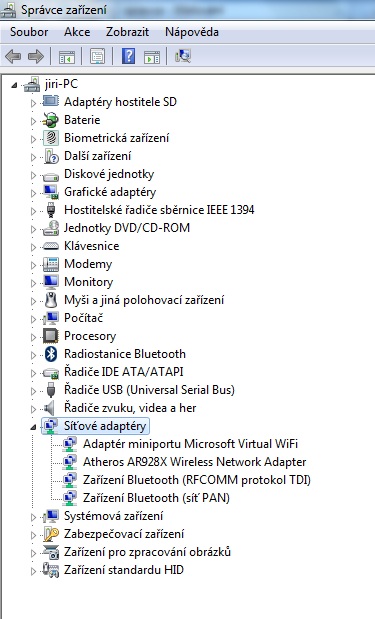Click the mouse icon for Myši
Viewport: 375px width, 619px height.
(51, 300)
